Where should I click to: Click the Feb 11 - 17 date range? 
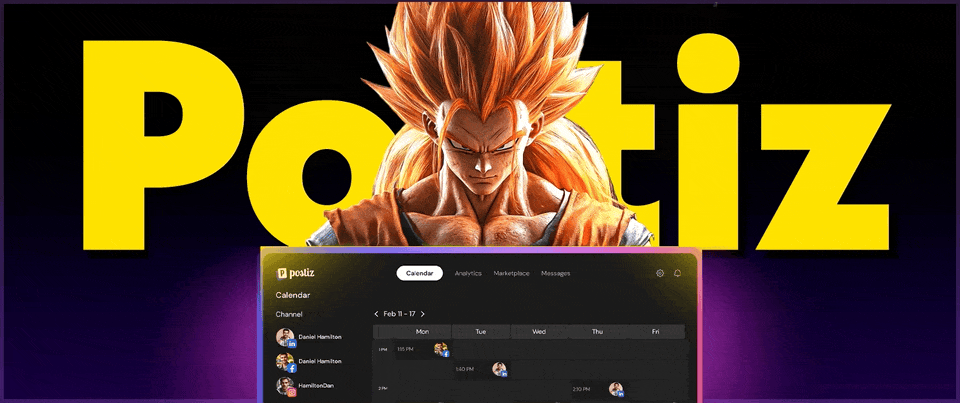tap(400, 314)
